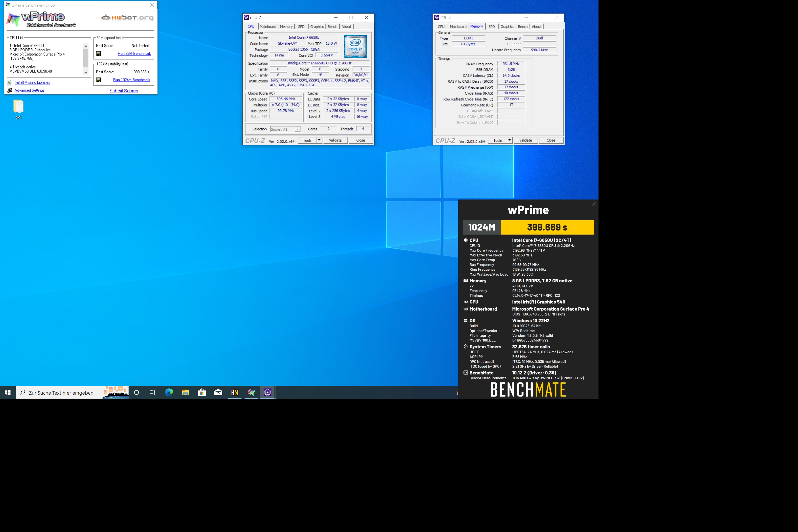Open Bench tab in left CPU-Z window
The height and width of the screenshot is (532, 798).
[x=332, y=26]
